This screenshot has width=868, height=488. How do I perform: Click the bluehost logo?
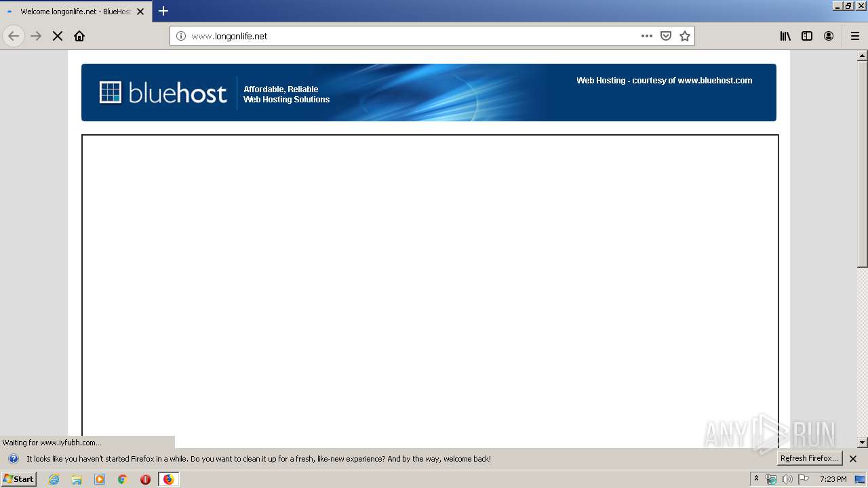[x=163, y=93]
